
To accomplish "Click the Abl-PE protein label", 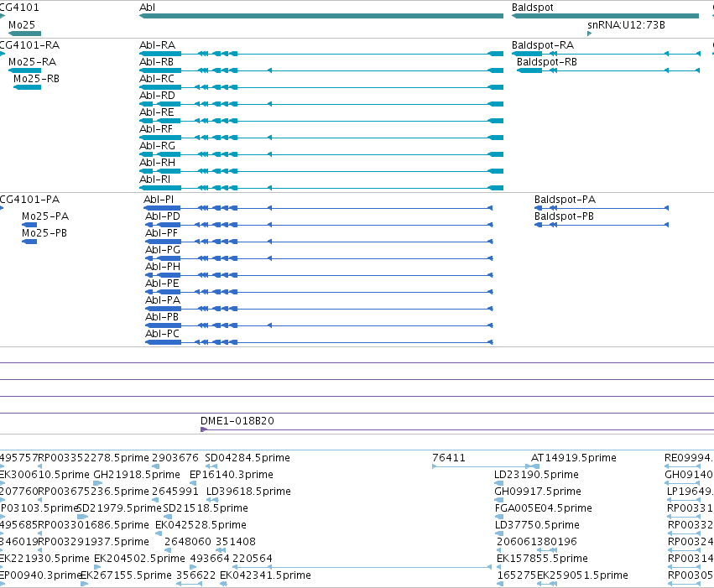I will [x=162, y=284].
